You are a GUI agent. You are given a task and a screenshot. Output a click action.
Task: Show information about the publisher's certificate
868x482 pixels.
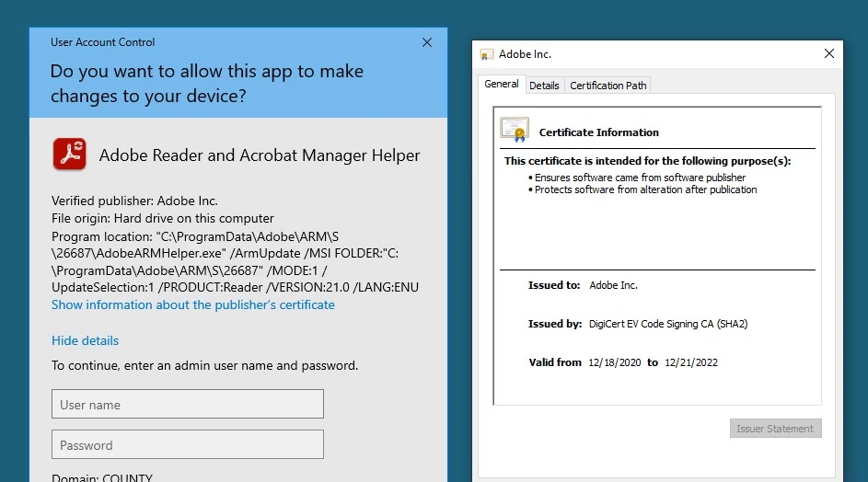[x=193, y=304]
